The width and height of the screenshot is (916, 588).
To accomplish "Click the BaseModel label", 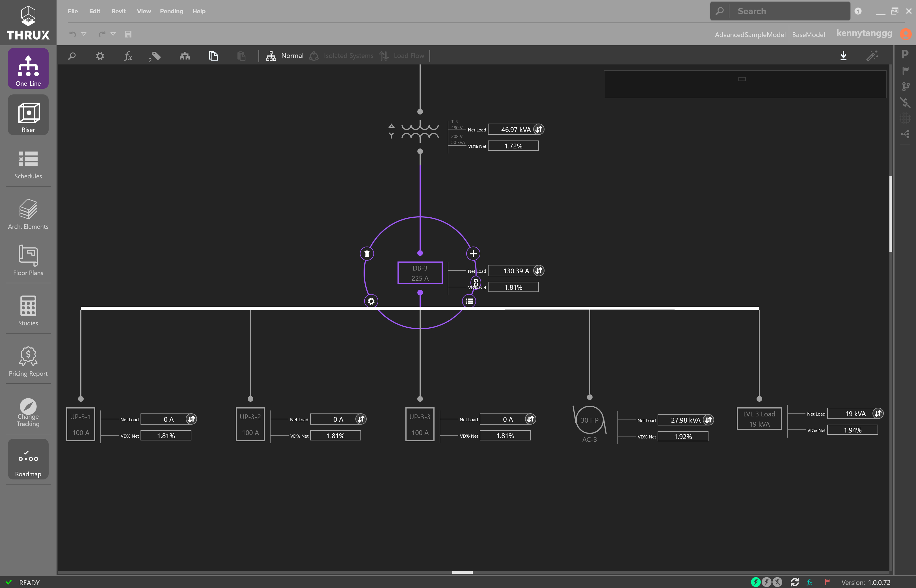I will click(x=808, y=34).
